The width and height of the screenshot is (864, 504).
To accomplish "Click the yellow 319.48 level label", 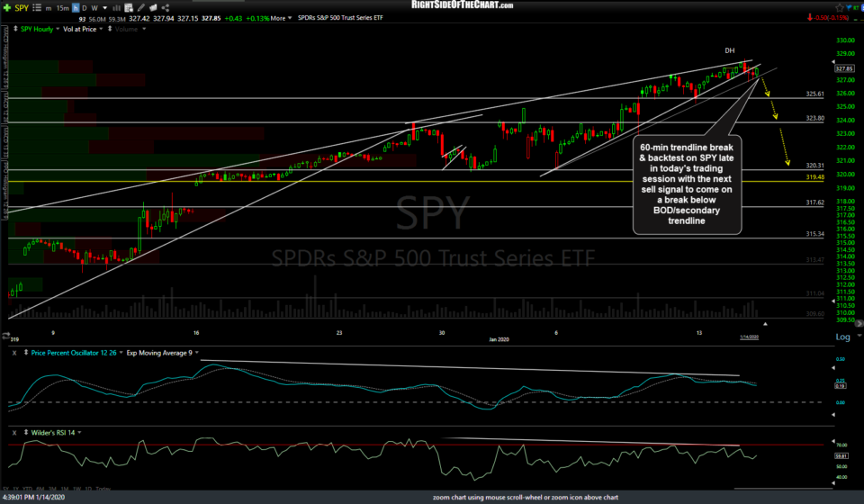I will (x=815, y=177).
